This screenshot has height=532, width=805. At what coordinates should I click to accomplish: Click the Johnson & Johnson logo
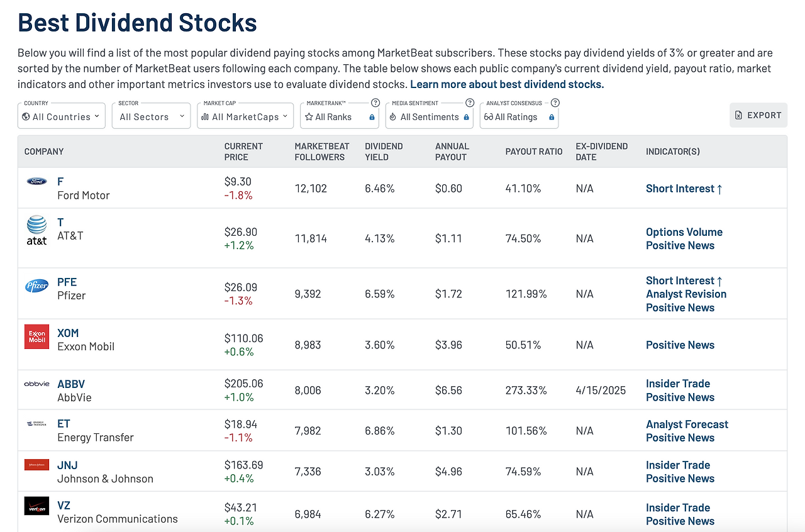[x=36, y=465]
